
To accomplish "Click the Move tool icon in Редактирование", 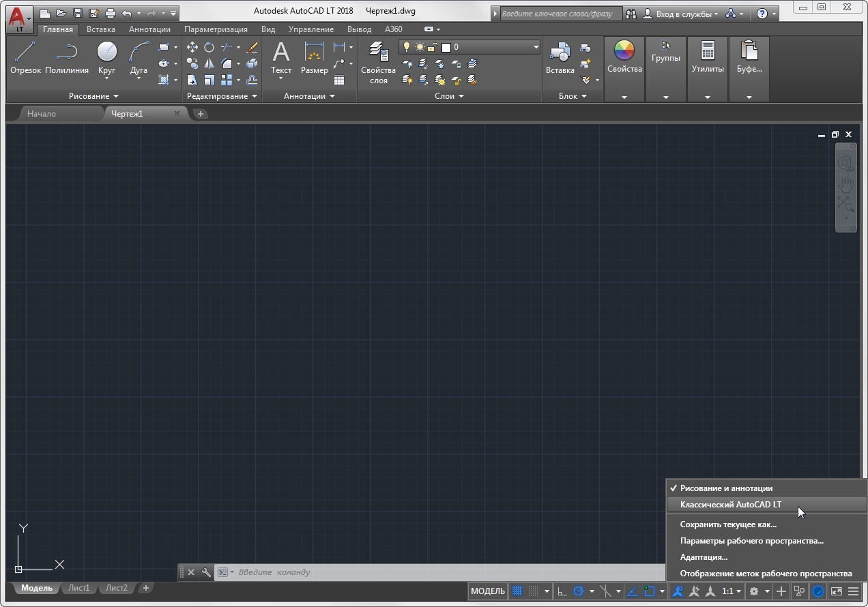I will (x=192, y=47).
